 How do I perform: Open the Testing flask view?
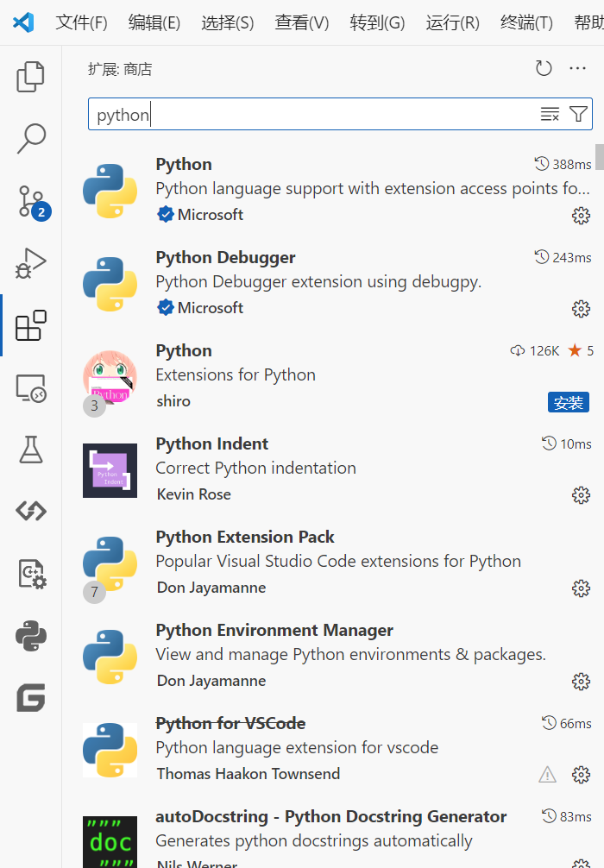coord(31,450)
